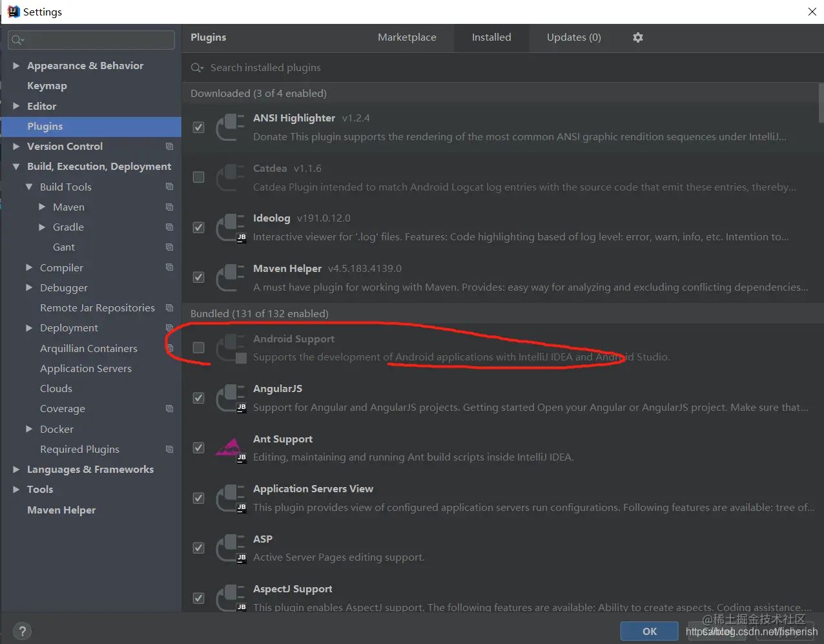
Task: Click the plugin settings gear icon
Action: [x=638, y=37]
